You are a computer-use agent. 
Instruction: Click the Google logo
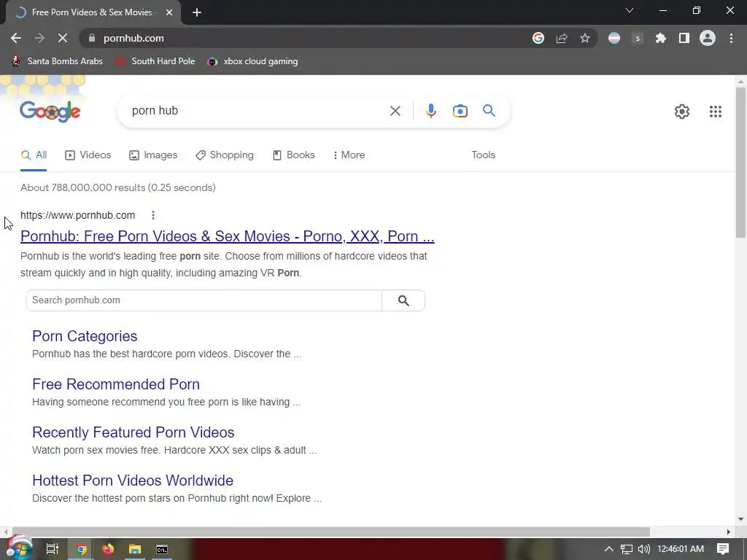pos(50,112)
